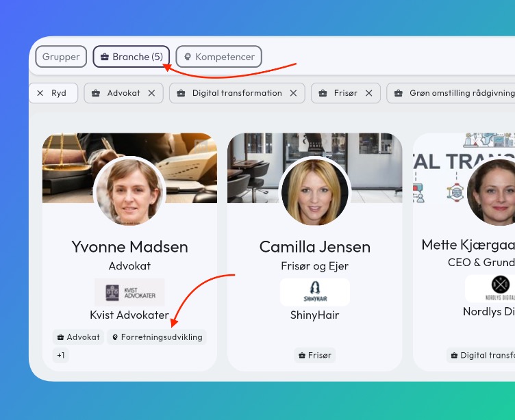
Task: Remove the Frisør filter chip
Action: [x=369, y=93]
